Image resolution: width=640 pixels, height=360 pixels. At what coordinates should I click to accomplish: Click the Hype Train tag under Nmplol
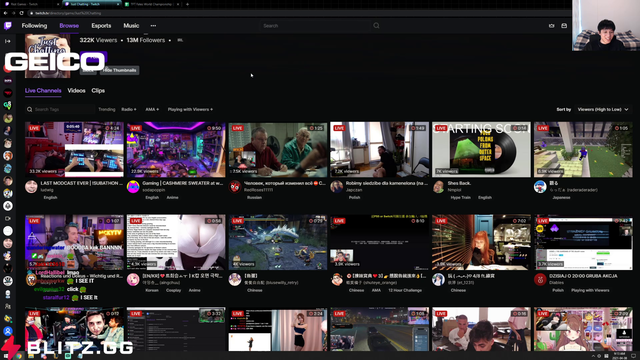click(x=460, y=198)
